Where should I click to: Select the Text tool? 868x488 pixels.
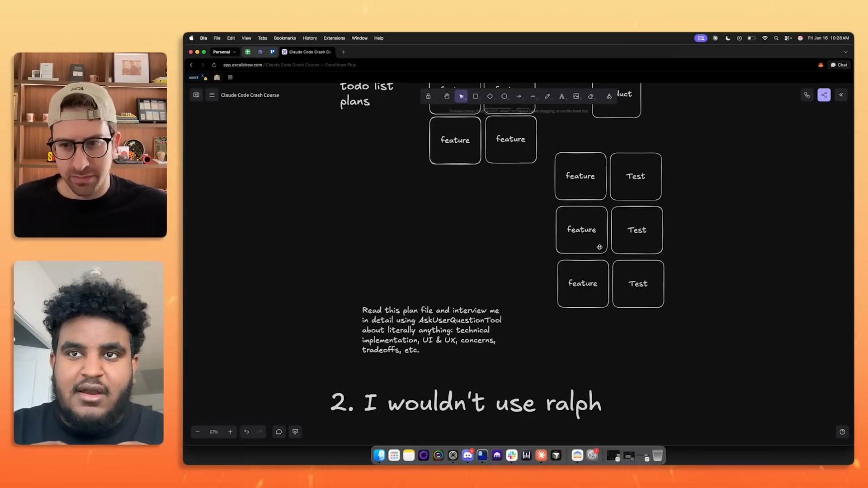562,96
